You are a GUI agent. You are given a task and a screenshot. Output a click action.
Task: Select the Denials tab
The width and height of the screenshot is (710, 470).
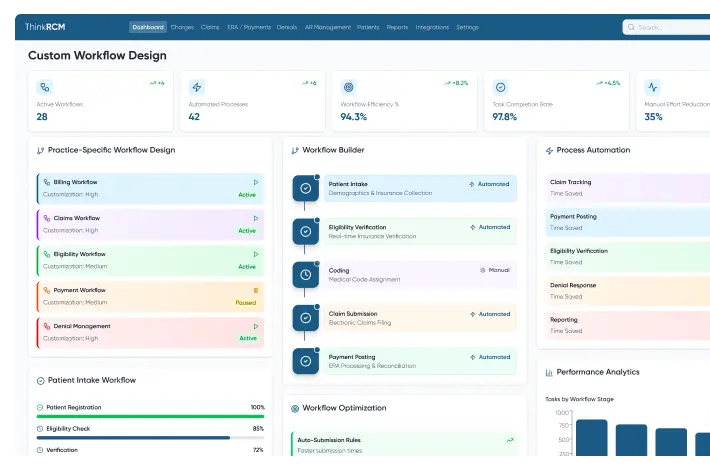[287, 27]
